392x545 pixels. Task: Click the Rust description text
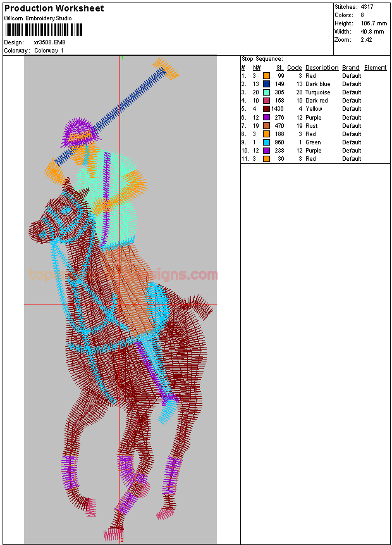pyautogui.click(x=312, y=126)
